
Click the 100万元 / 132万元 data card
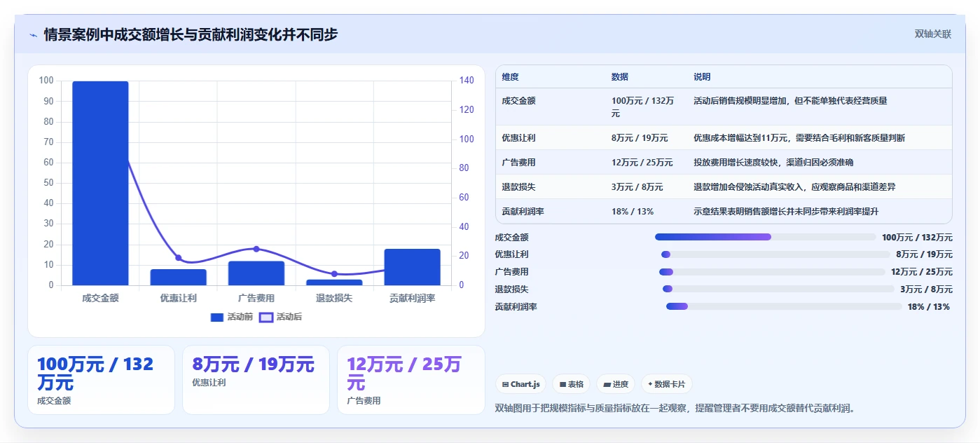101,380
